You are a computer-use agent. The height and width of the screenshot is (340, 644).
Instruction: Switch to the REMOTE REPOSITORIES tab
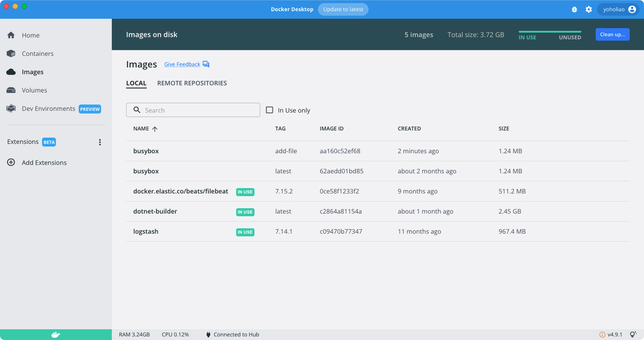click(192, 83)
